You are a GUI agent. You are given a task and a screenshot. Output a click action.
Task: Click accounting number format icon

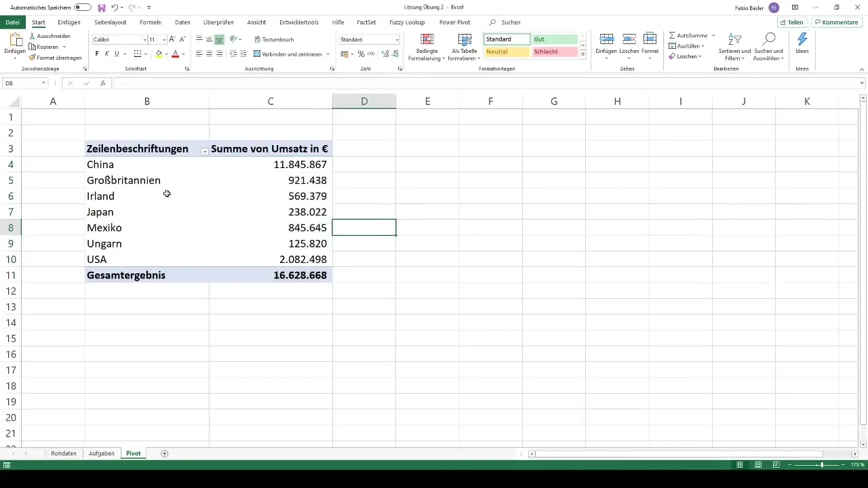[344, 54]
